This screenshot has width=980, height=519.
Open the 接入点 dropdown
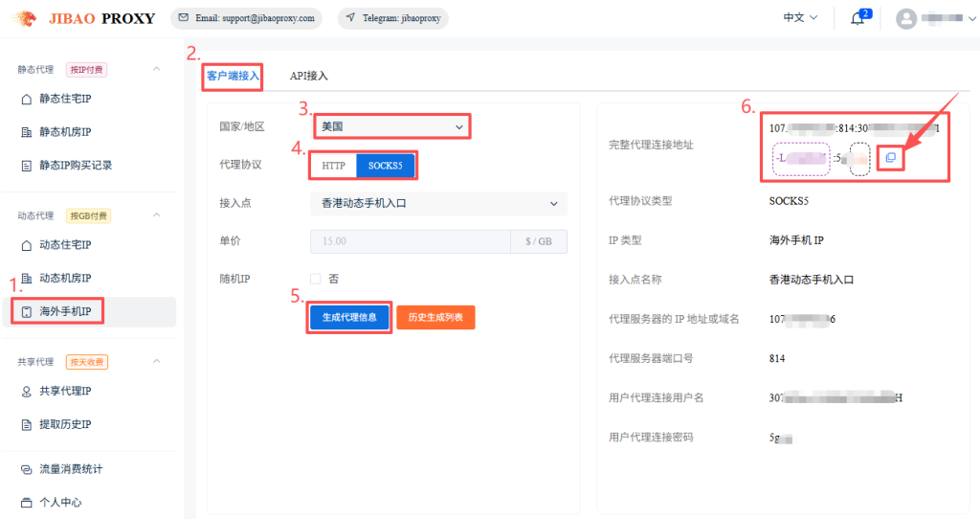[x=438, y=203]
